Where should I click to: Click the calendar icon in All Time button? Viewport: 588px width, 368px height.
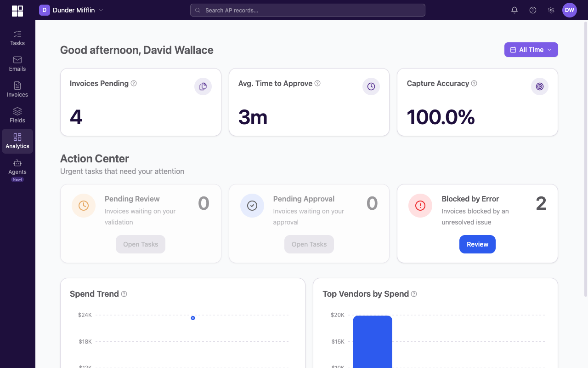(513, 50)
